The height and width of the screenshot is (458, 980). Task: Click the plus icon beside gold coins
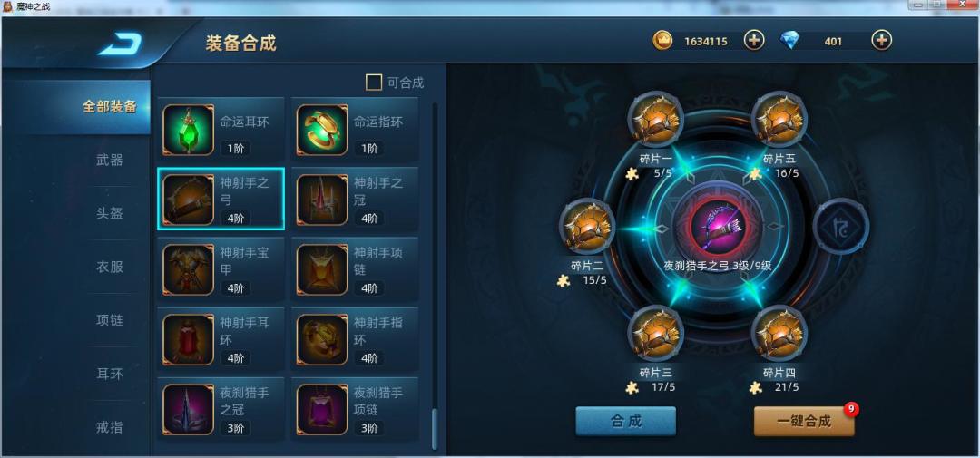754,41
